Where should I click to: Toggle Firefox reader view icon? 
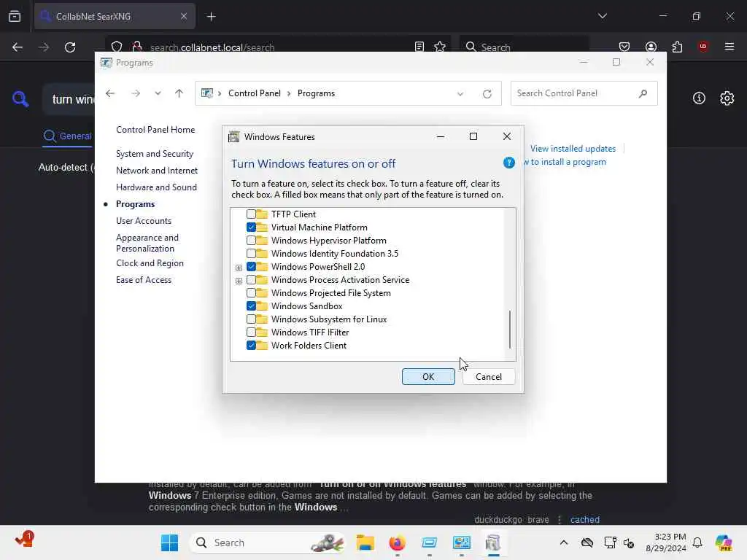tap(419, 47)
